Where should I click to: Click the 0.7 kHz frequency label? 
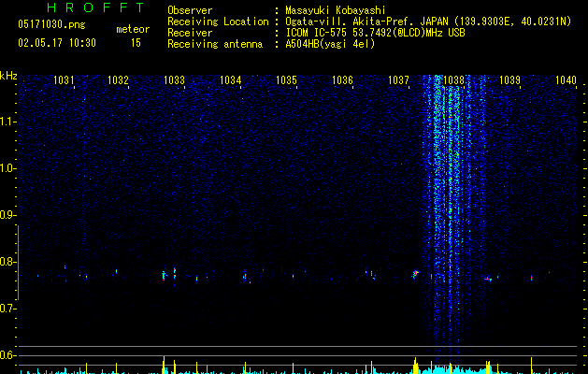click(7, 309)
